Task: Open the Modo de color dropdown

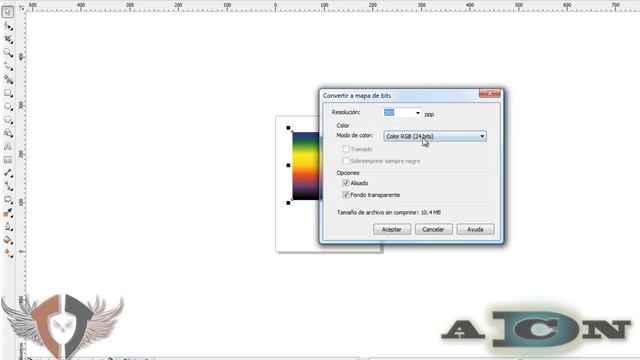Action: (435, 136)
